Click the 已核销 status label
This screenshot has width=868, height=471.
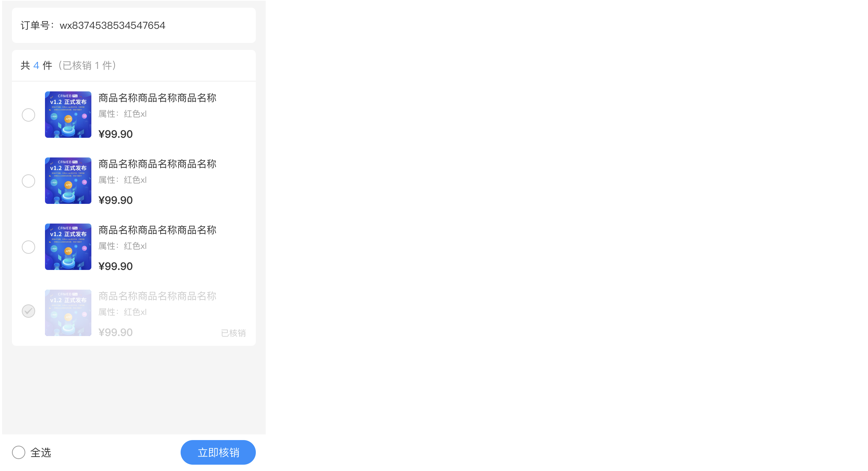pyautogui.click(x=233, y=333)
